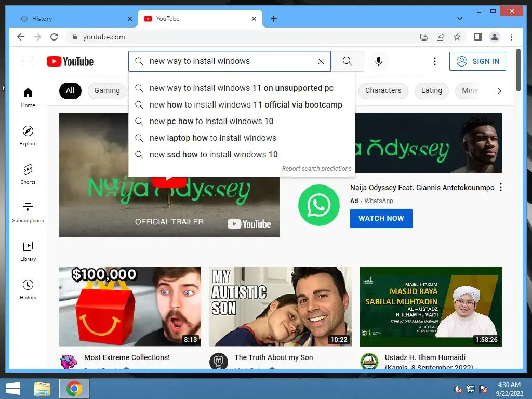This screenshot has width=532, height=399.
Task: Open the Chrome three-dot menu
Action: (x=511, y=37)
